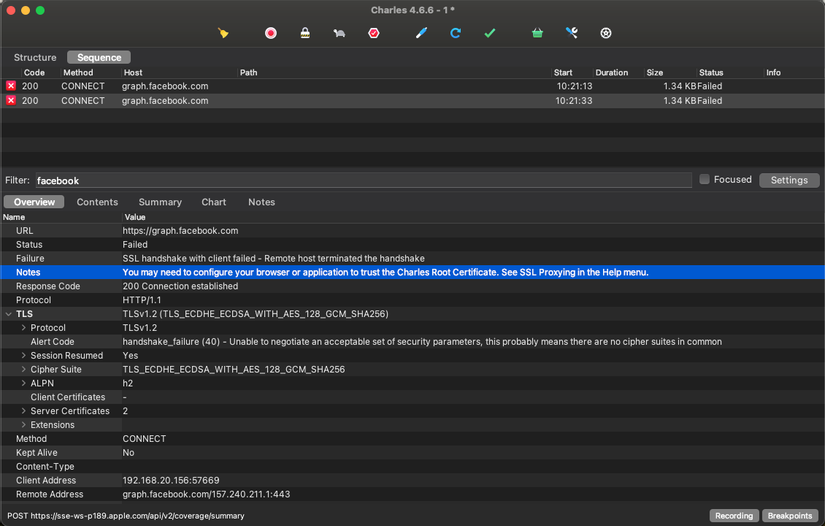
Task: Expand the Protocol TLSv1.2 row
Action: tap(24, 328)
